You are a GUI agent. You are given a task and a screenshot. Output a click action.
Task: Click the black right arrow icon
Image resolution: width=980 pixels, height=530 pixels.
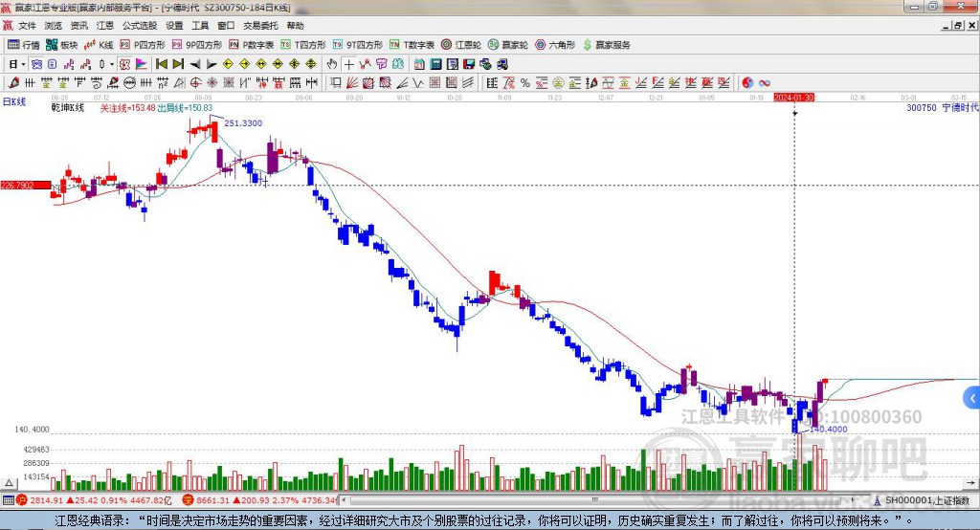tap(212, 64)
